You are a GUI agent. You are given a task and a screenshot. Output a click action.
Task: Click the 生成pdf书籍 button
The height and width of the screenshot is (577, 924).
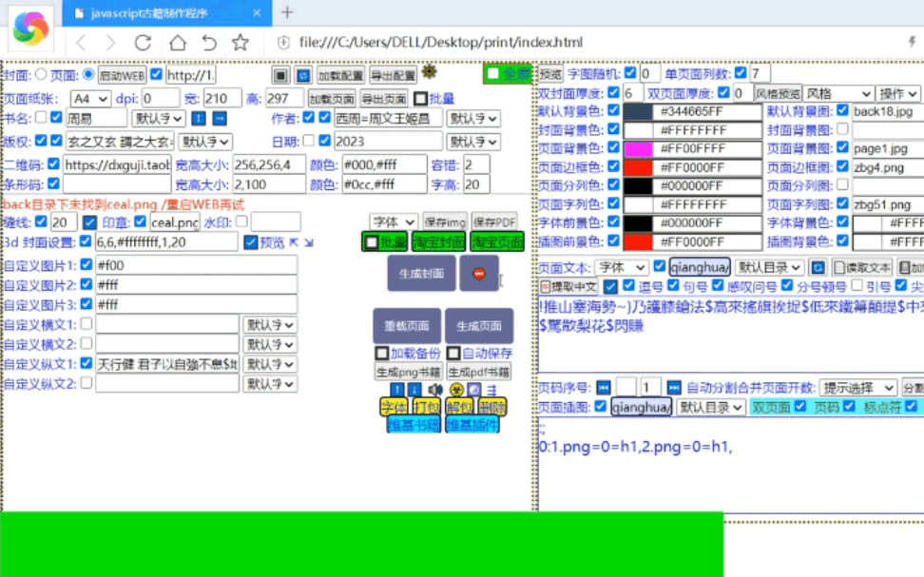[479, 372]
